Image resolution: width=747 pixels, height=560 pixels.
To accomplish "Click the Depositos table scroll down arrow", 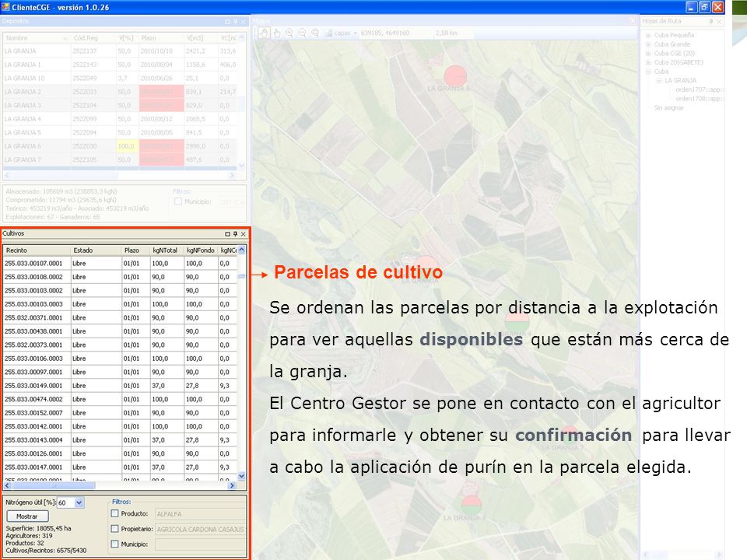I will tap(241, 166).
